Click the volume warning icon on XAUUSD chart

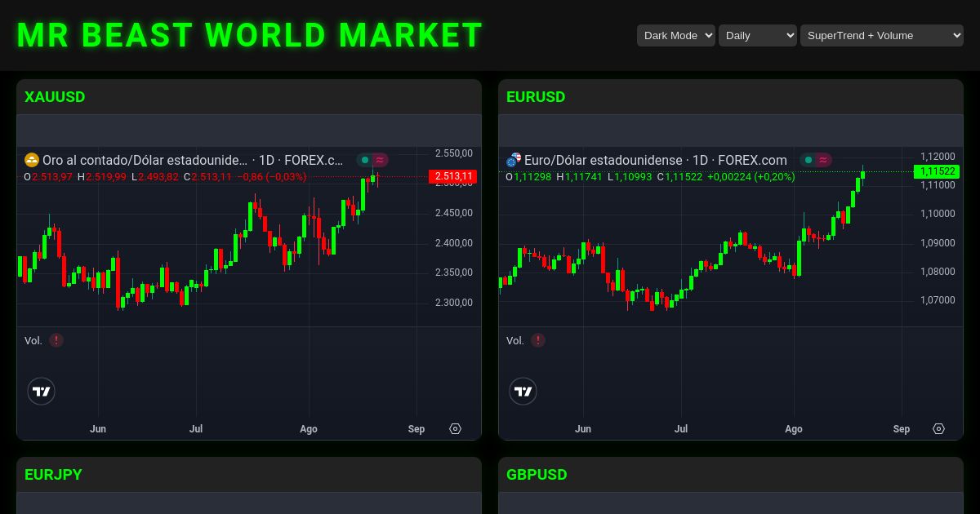[56, 340]
